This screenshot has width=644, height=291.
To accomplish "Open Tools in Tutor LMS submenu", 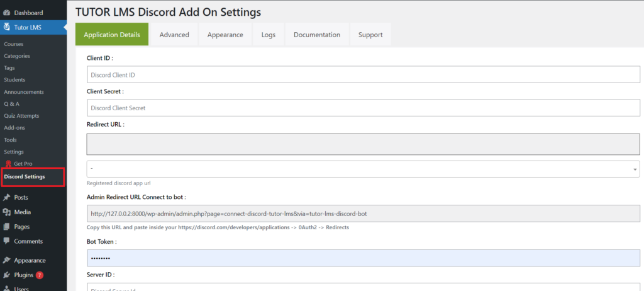I will pyautogui.click(x=10, y=140).
